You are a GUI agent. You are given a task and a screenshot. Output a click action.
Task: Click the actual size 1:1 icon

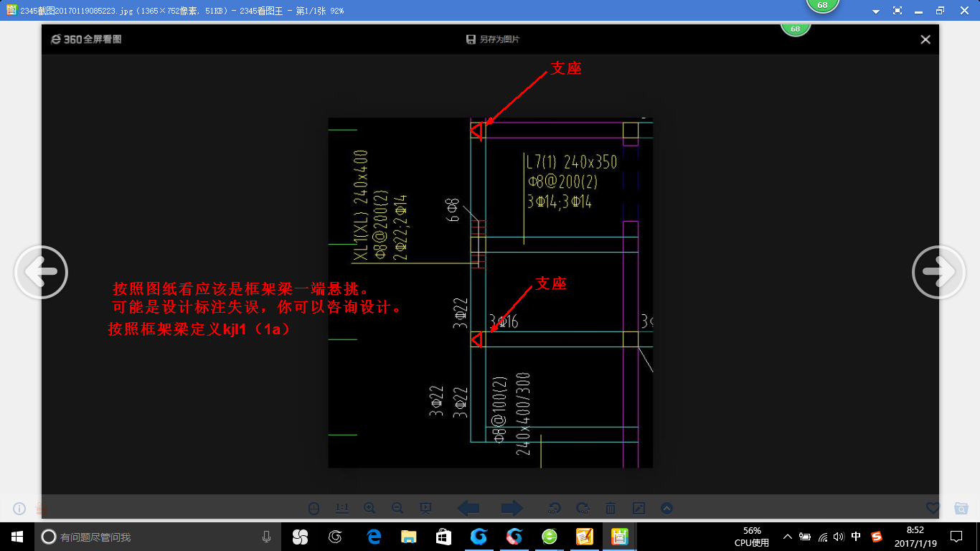point(342,509)
